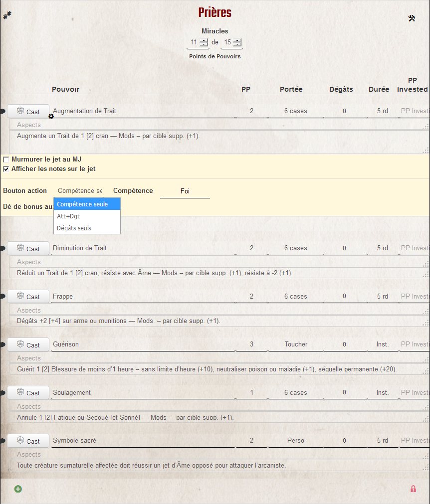Image resolution: width=430 pixels, height=504 pixels.
Task: Pick the highlighted Compétence seule option
Action: click(x=82, y=204)
